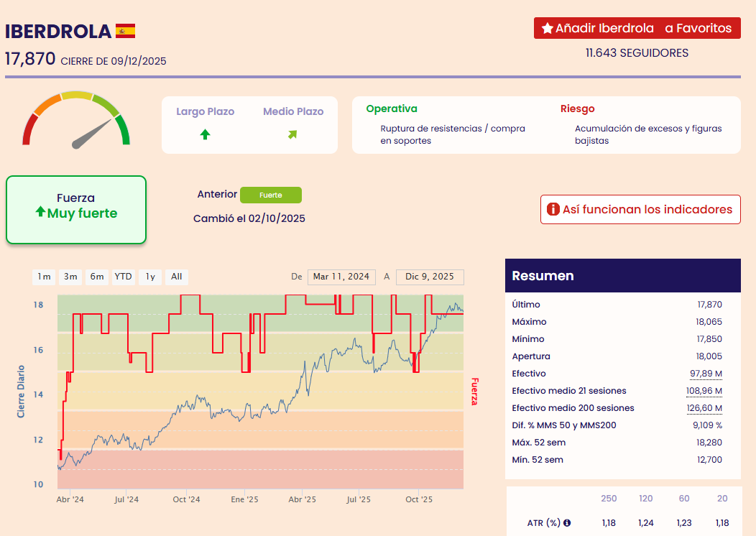
Task: Click the Operativa heading
Action: pos(392,108)
